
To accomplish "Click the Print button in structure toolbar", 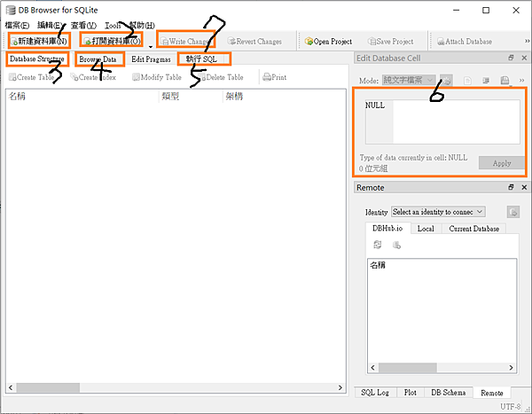I will coord(275,77).
